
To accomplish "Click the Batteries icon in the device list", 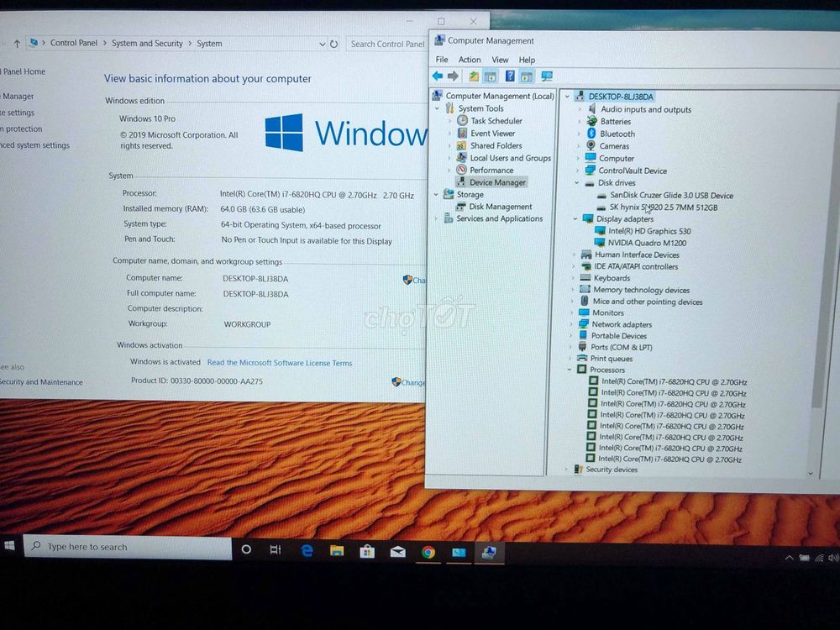I will pos(591,121).
